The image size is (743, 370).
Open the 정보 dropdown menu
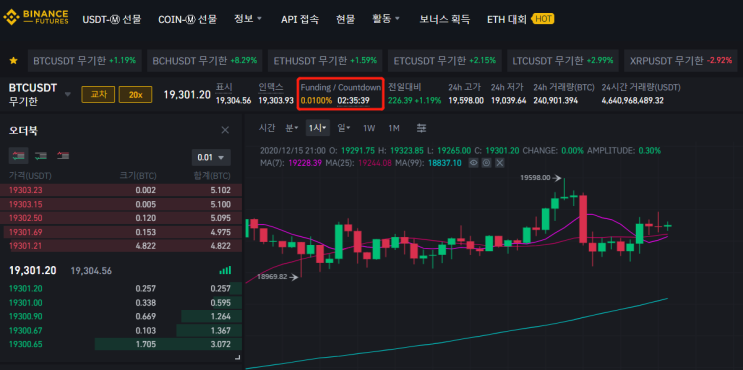(x=248, y=19)
